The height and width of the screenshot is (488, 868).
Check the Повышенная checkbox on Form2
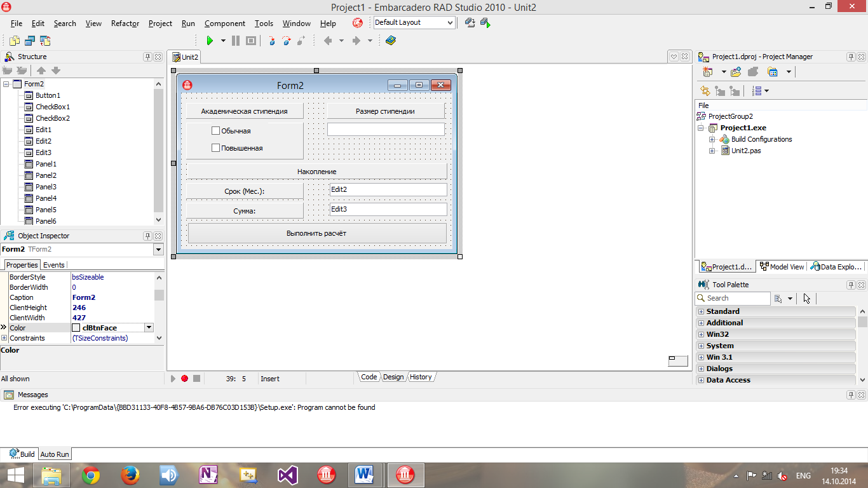click(x=215, y=148)
